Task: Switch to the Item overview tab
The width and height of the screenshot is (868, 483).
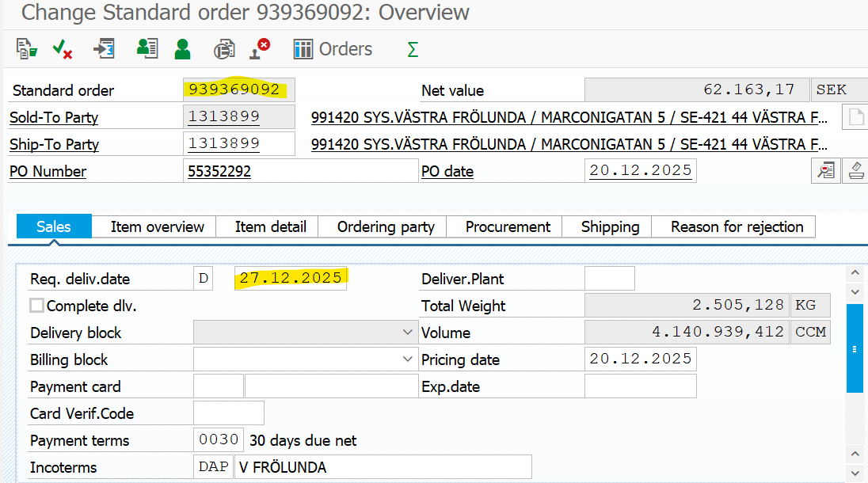Action: 157,226
